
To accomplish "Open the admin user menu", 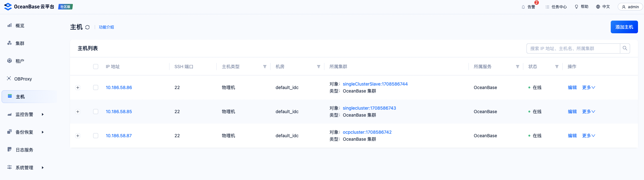I will click(x=630, y=7).
